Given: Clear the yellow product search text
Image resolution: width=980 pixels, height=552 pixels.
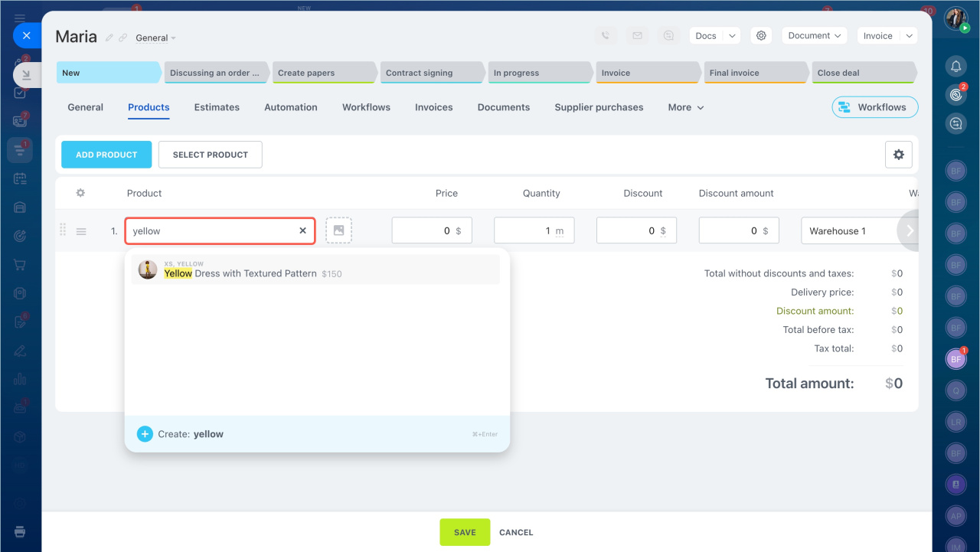Looking at the screenshot, I should point(302,230).
